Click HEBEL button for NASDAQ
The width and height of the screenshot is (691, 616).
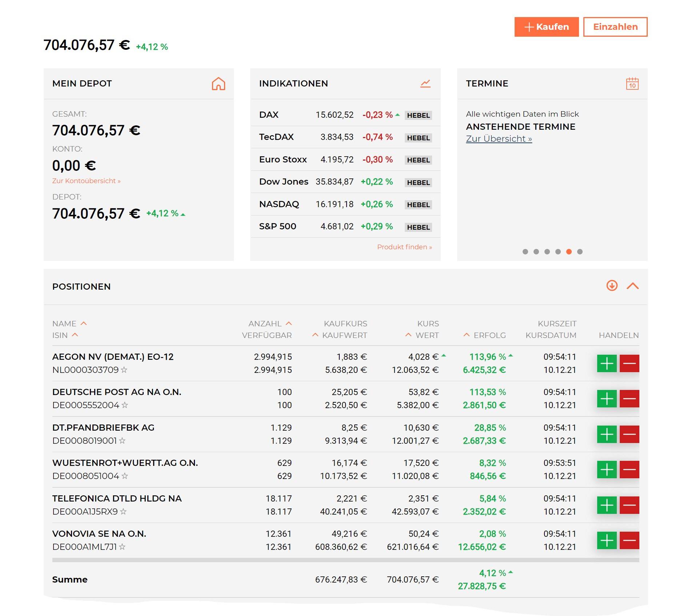pos(418,205)
